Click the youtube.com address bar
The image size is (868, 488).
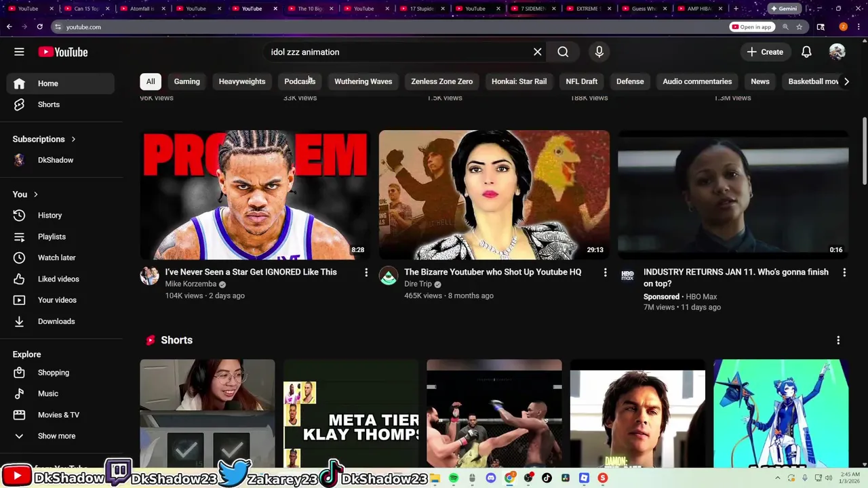click(x=387, y=27)
